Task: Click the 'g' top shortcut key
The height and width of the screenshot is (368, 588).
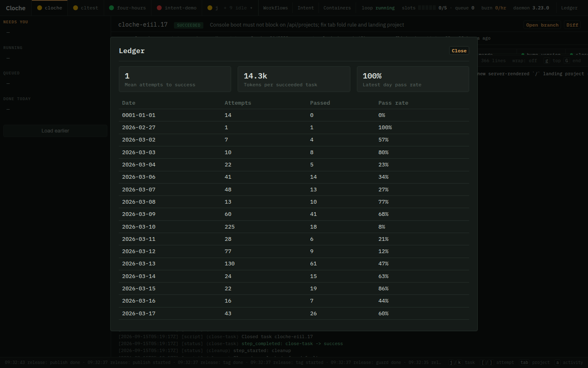Action: (x=546, y=61)
